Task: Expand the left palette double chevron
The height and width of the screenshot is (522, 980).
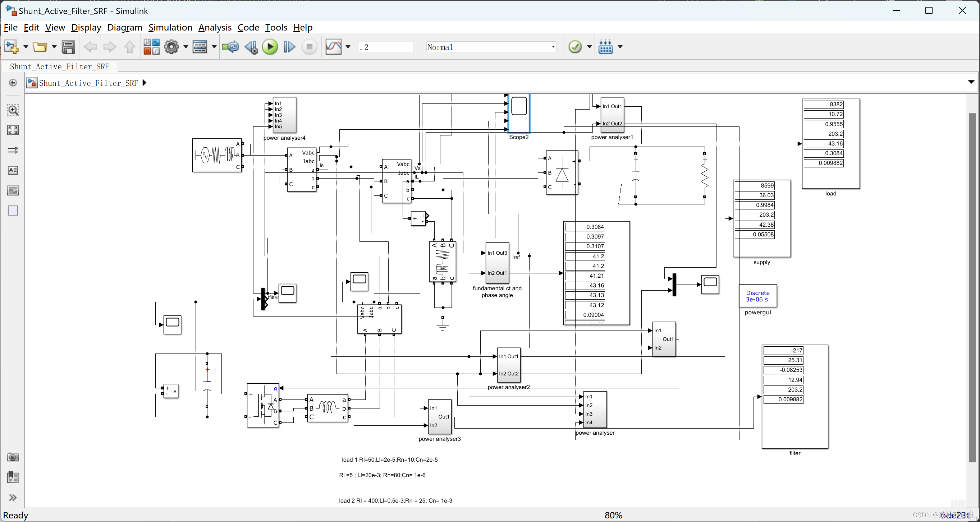Action: click(x=13, y=497)
